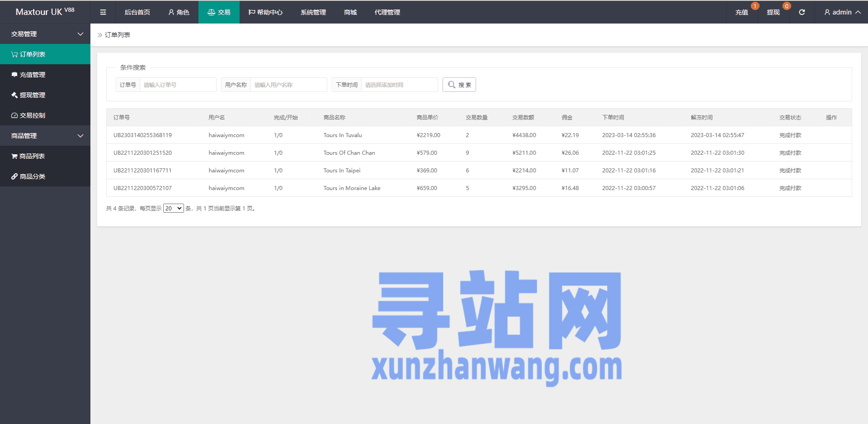Click order time 2023-03-14 02:55:36
The height and width of the screenshot is (424, 868).
(629, 135)
